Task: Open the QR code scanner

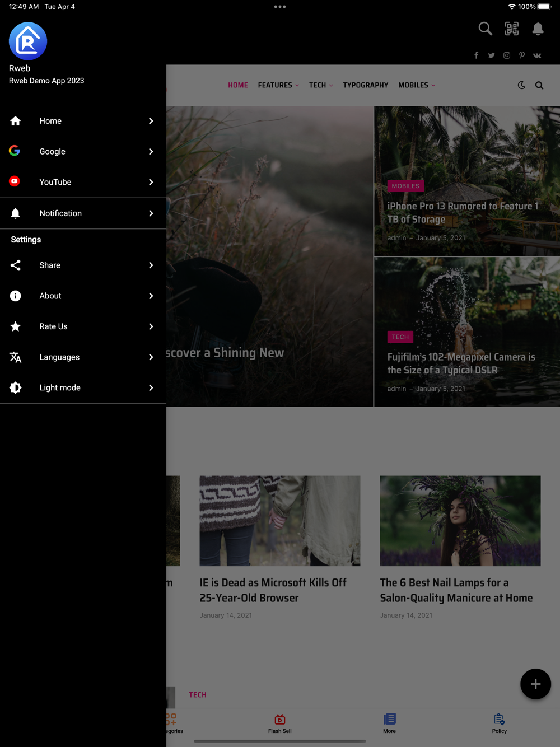Action: [x=512, y=29]
